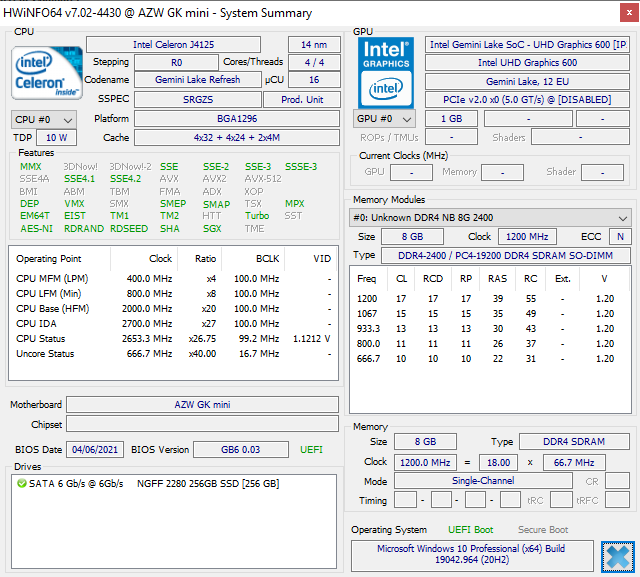Click the Gemini Lake Refresh codename field
This screenshot has height=577, width=640.
pos(198,80)
